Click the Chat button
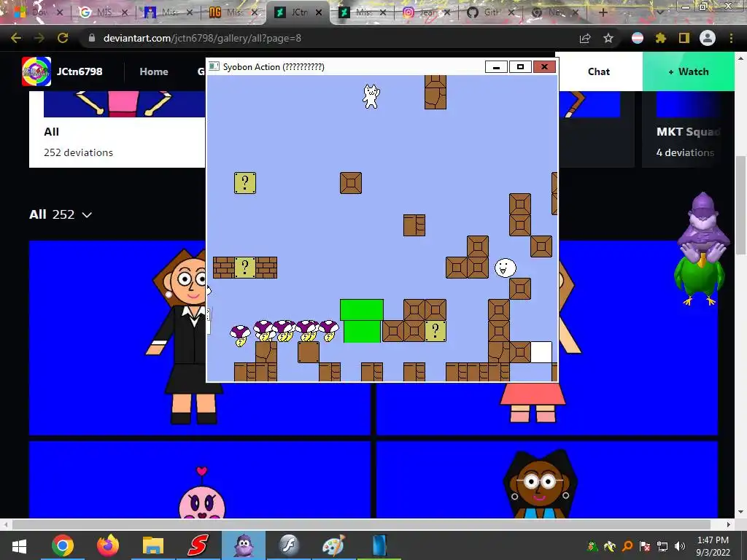The image size is (747, 560). [599, 71]
